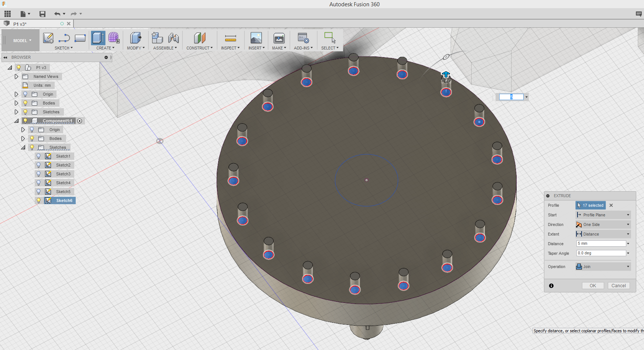Toggle visibility of top-level Sketches

point(25,112)
